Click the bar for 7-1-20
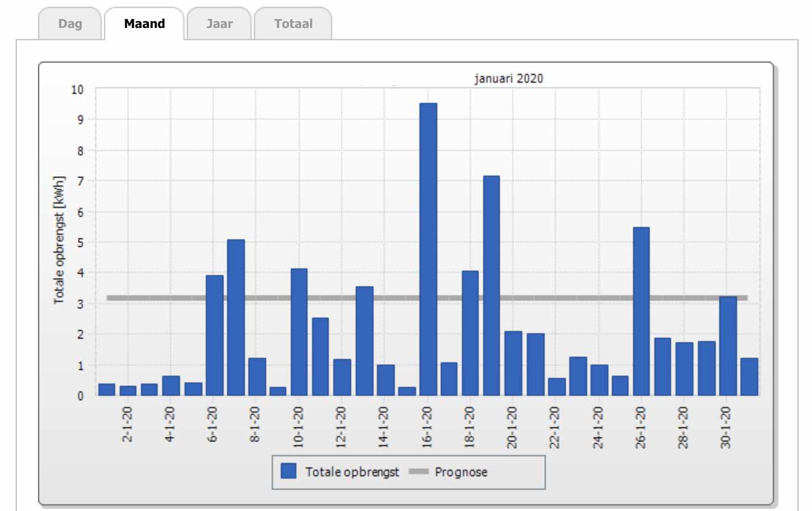Screen dimensions: 812x511 coord(236,318)
